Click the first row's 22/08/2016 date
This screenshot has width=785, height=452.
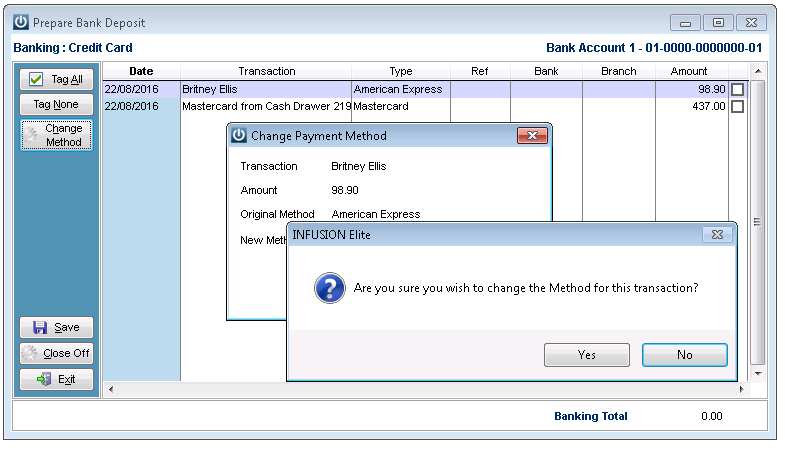point(141,90)
